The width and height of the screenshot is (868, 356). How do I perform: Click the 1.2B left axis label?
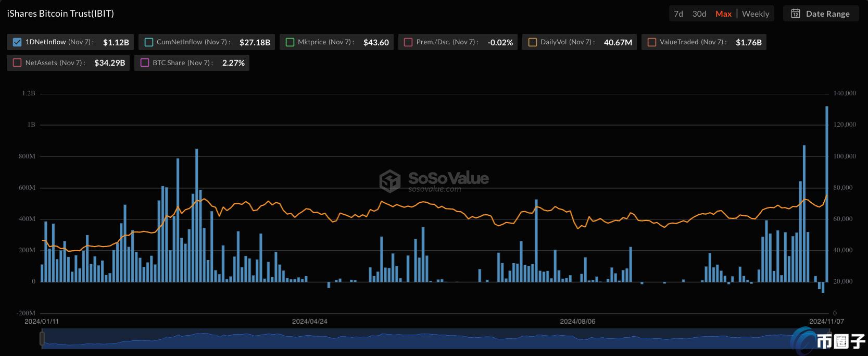pos(29,93)
